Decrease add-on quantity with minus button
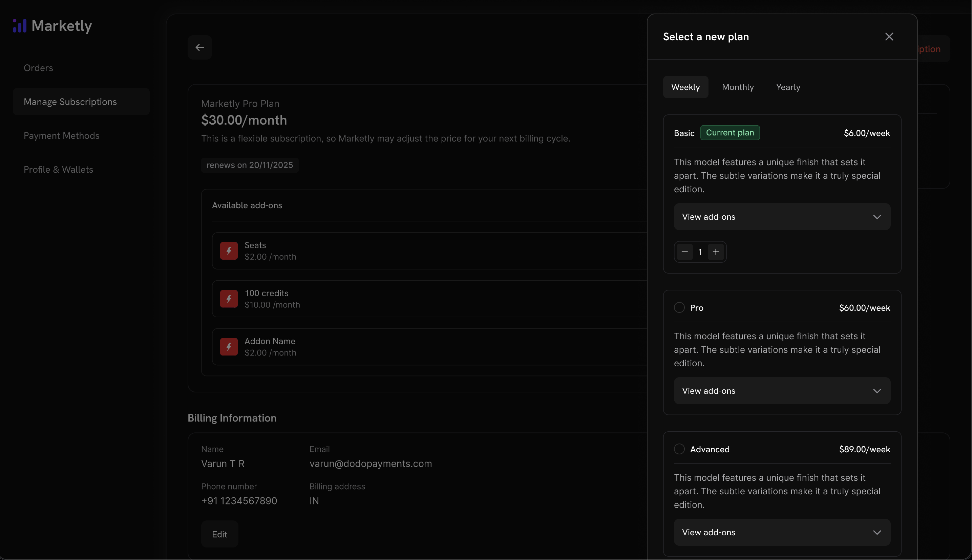 coord(684,252)
